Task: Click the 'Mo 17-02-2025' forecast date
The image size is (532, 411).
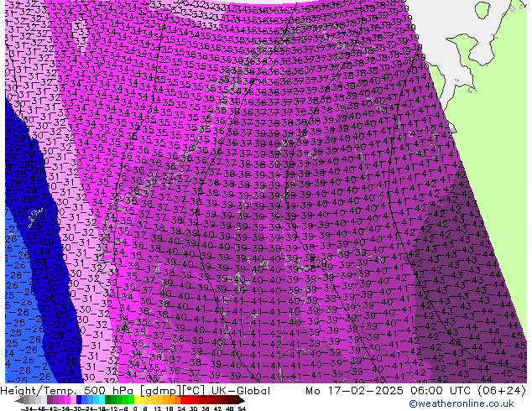Action: click(355, 391)
